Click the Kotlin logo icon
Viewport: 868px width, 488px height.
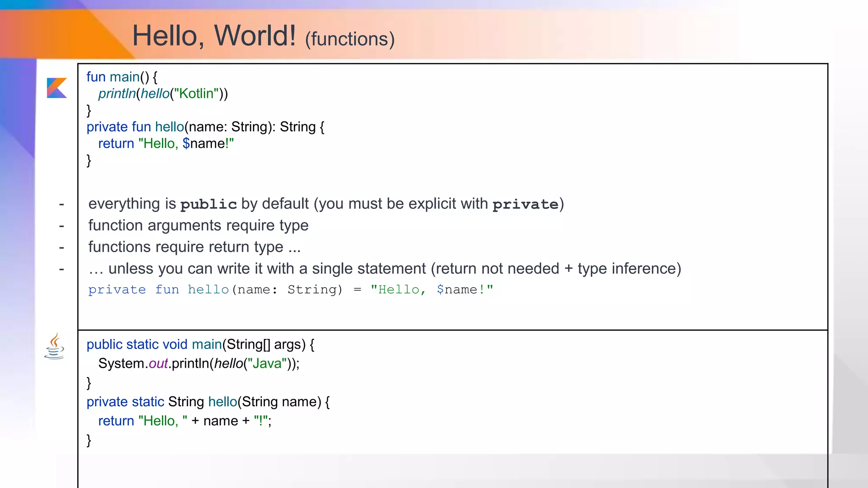[x=57, y=88]
